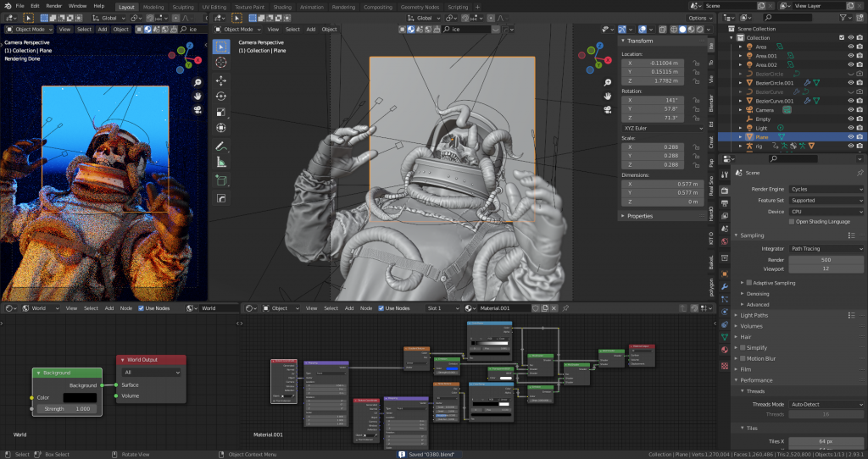Click the Blender logo icon
Image resolution: width=868 pixels, height=459 pixels.
pyautogui.click(x=7, y=6)
